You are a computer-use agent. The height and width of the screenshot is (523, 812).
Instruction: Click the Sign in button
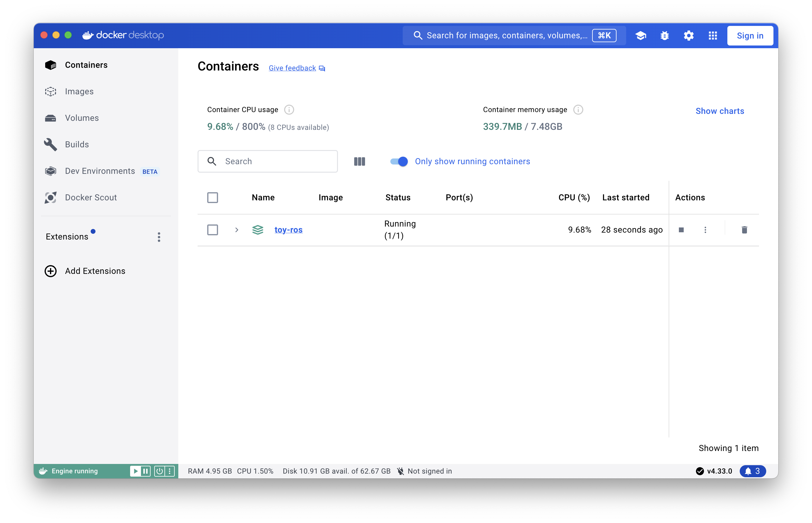[750, 35]
